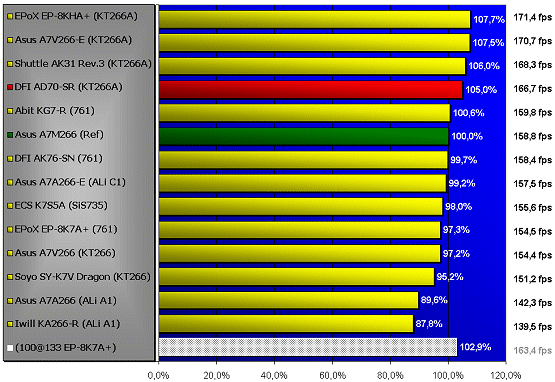The width and height of the screenshot is (555, 382).
Task: Click the 107,7% data label
Action: click(x=489, y=19)
